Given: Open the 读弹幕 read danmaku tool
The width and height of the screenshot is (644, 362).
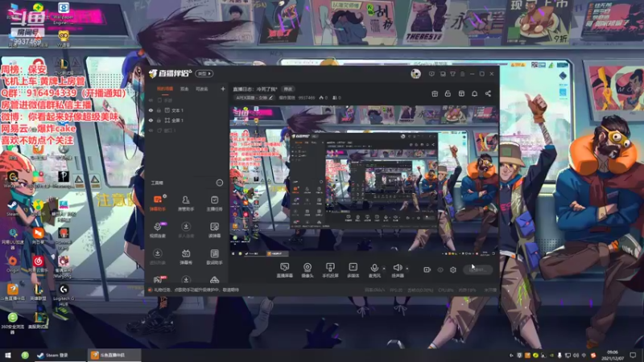Looking at the screenshot, I should tap(214, 230).
